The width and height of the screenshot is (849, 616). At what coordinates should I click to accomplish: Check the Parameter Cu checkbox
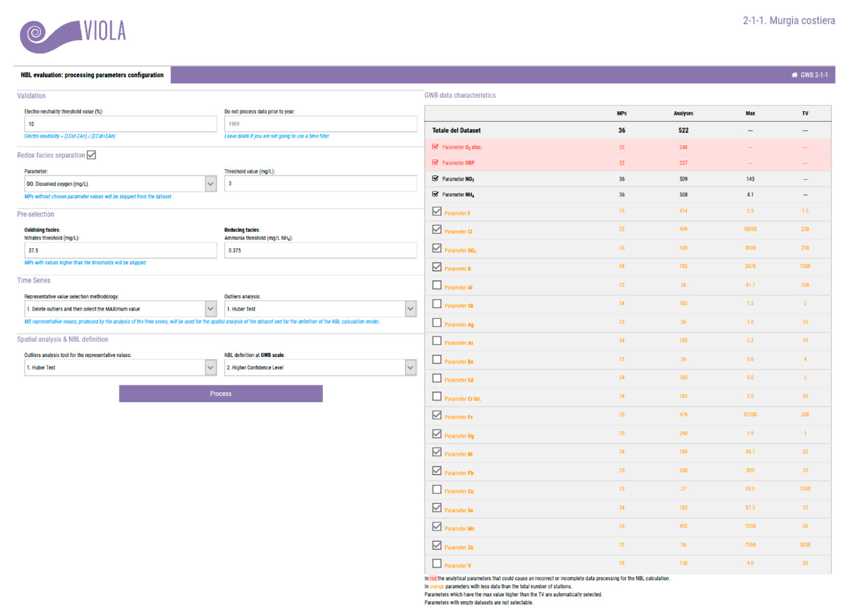[436, 490]
